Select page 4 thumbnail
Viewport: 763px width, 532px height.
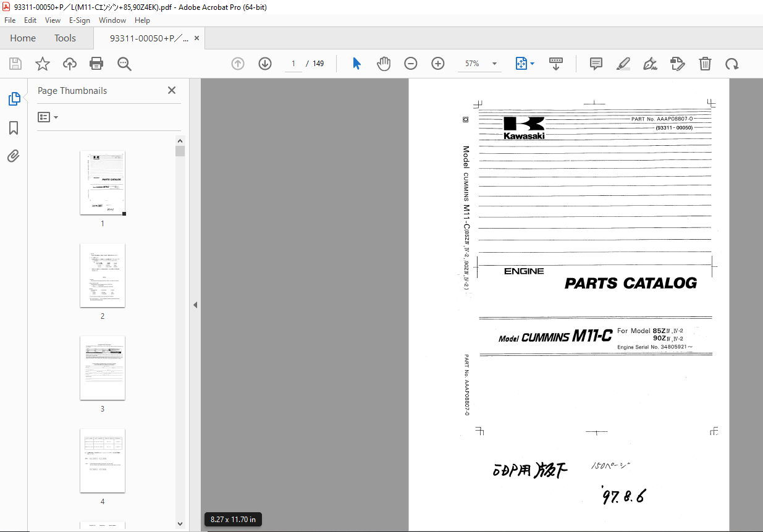[x=103, y=461]
